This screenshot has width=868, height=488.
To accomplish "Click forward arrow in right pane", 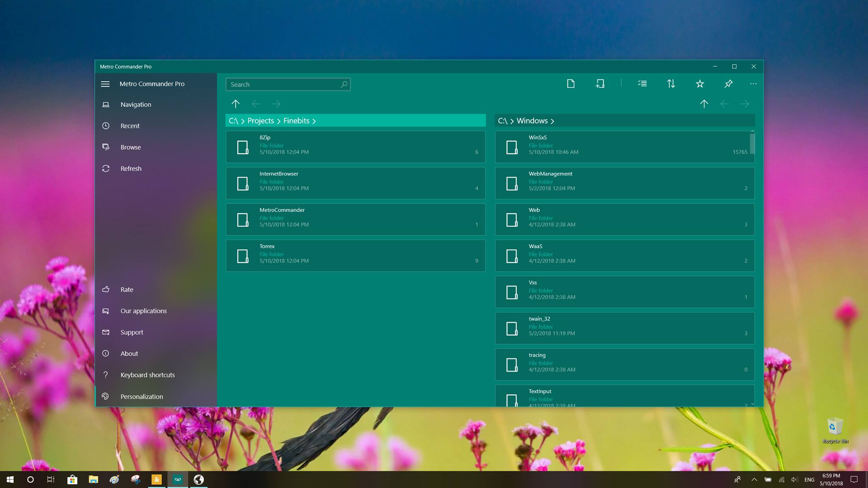I will [x=745, y=104].
